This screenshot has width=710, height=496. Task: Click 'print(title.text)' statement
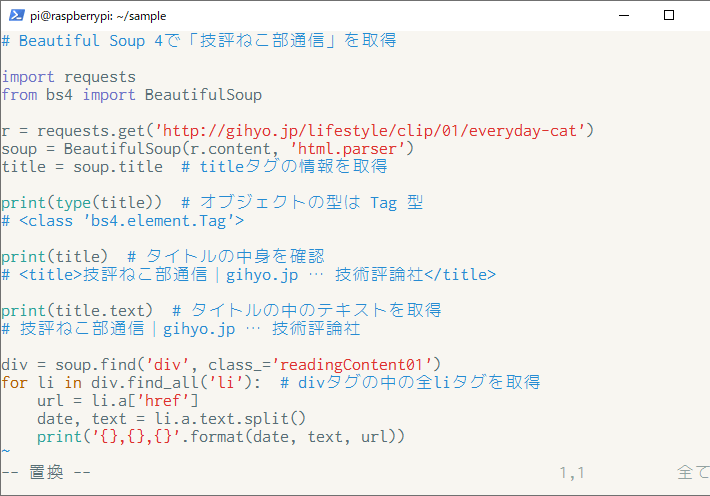click(77, 311)
